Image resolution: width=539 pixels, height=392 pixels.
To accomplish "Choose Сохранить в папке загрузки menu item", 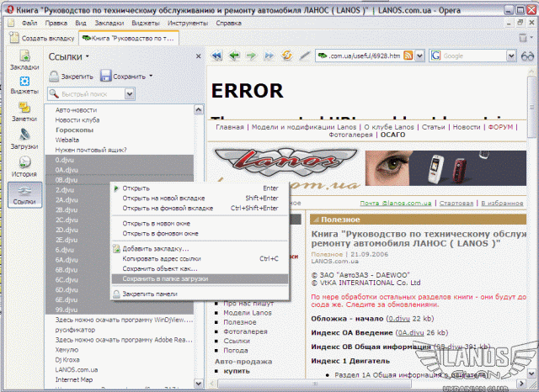I will pyautogui.click(x=165, y=278).
